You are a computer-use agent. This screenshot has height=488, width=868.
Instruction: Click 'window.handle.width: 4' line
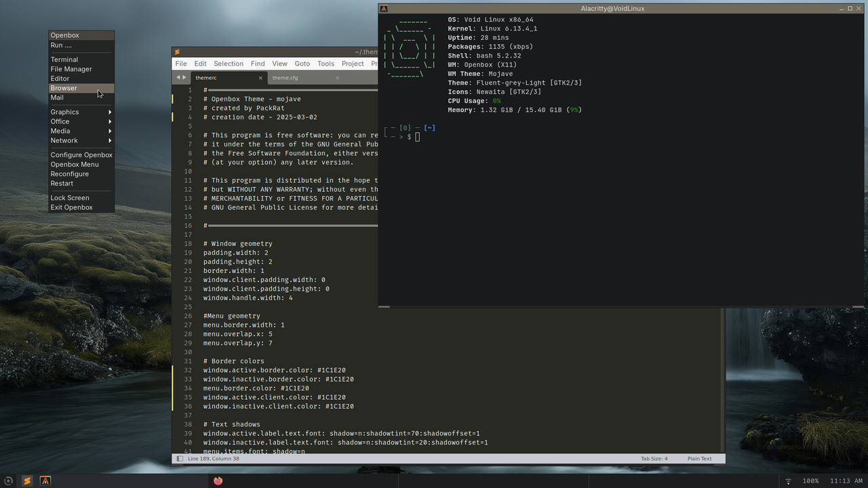(x=248, y=298)
